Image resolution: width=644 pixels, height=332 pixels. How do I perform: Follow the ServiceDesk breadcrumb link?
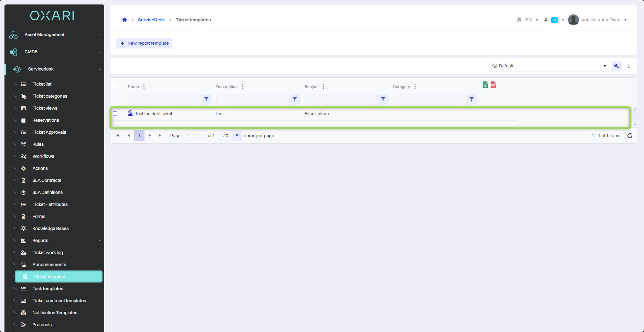pyautogui.click(x=151, y=20)
